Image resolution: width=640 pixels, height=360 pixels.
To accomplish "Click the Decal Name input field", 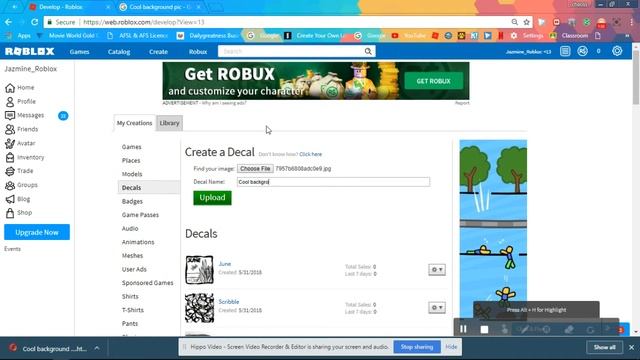I will (333, 182).
